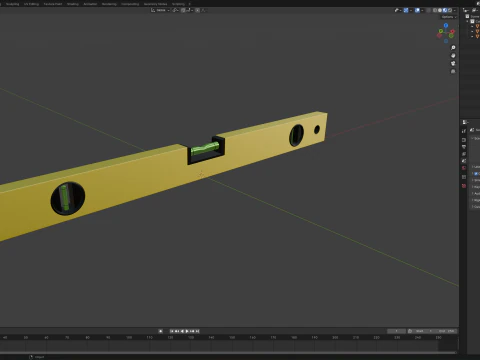The width and height of the screenshot is (480, 360).
Task: Open viewport overlays dropdown arrow
Action: pos(422,10)
